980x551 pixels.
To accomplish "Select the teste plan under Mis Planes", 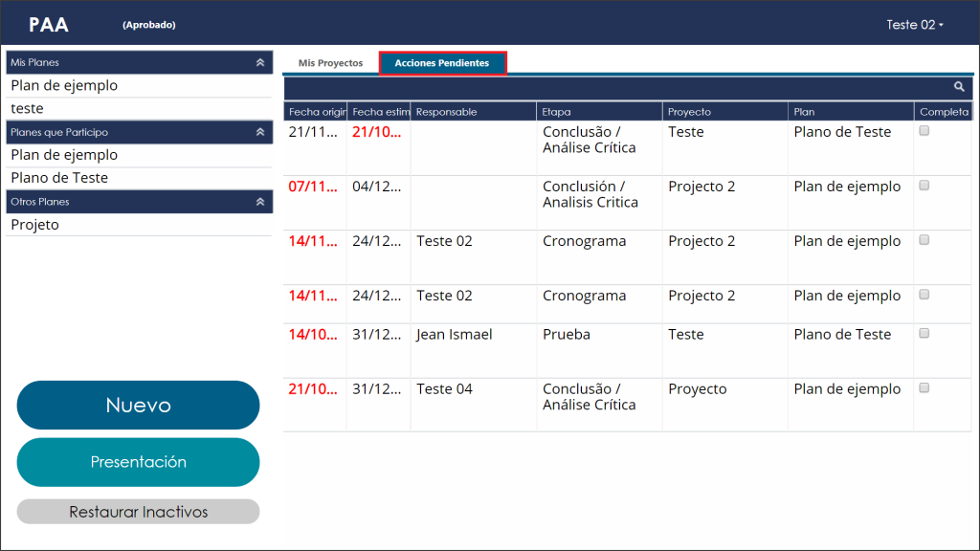I will tap(139, 109).
